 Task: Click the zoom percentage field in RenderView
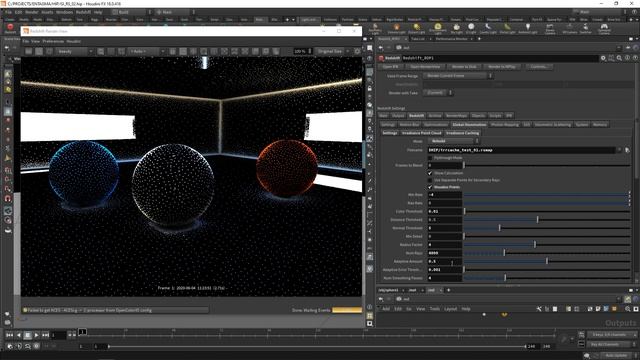pos(300,51)
